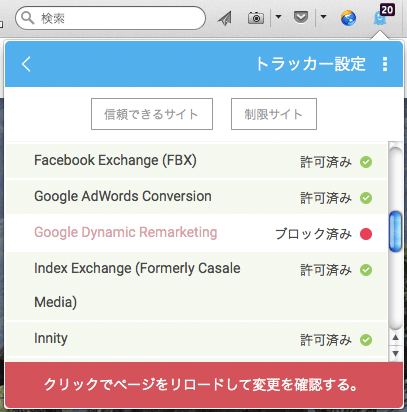Open the 信頼できるサイト button
This screenshot has width=407, height=412.
152,114
